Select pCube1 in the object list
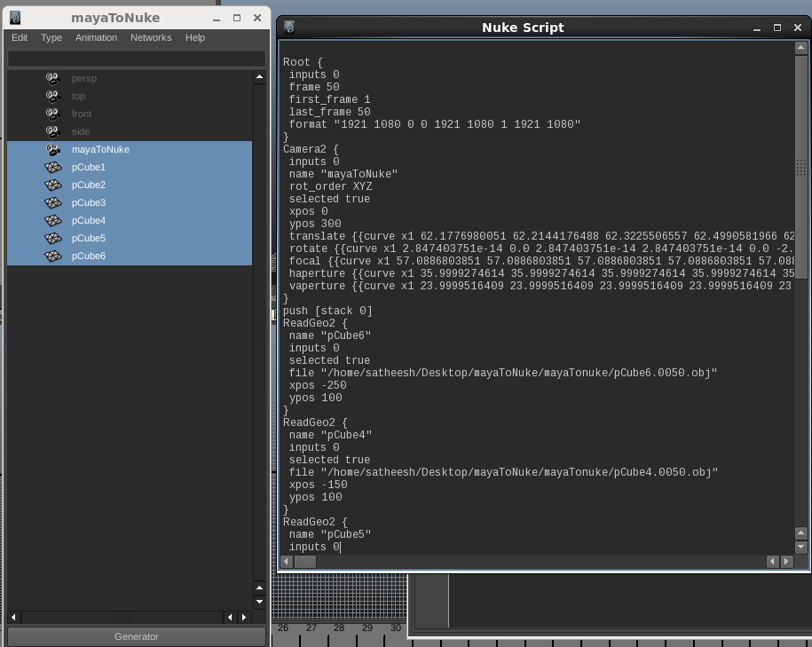Image resolution: width=812 pixels, height=647 pixels. click(130, 168)
